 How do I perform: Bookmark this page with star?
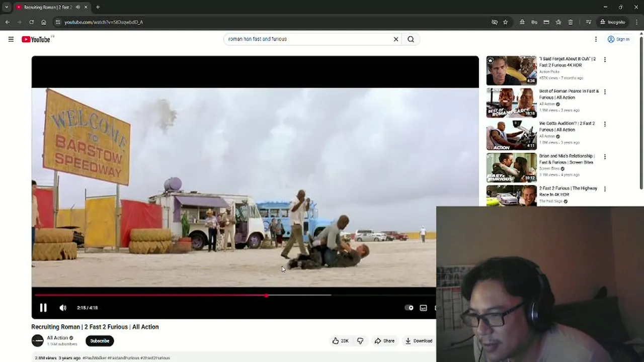click(506, 22)
